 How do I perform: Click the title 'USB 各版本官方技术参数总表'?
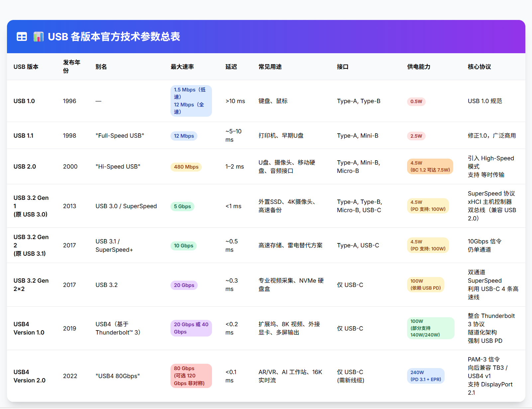pyautogui.click(x=114, y=37)
